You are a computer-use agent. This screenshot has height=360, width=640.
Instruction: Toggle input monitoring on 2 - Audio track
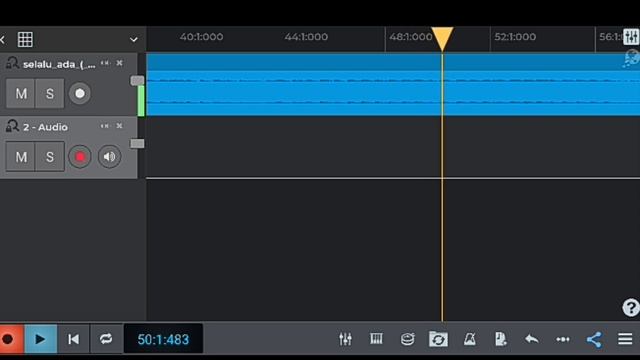point(109,157)
